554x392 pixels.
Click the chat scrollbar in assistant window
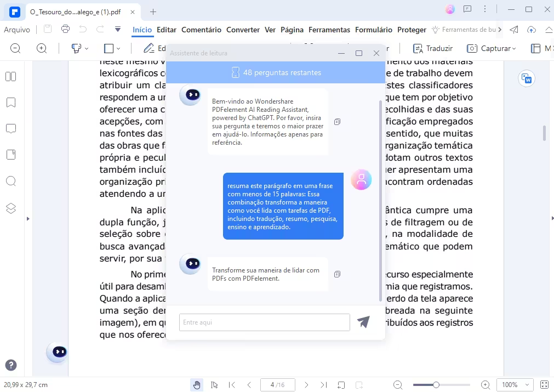coord(380,201)
